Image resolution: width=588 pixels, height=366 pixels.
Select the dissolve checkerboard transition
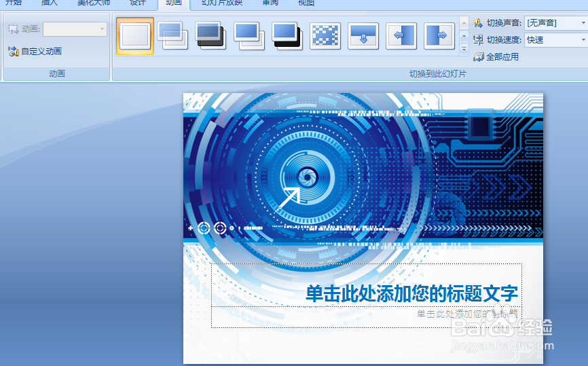tap(325, 36)
